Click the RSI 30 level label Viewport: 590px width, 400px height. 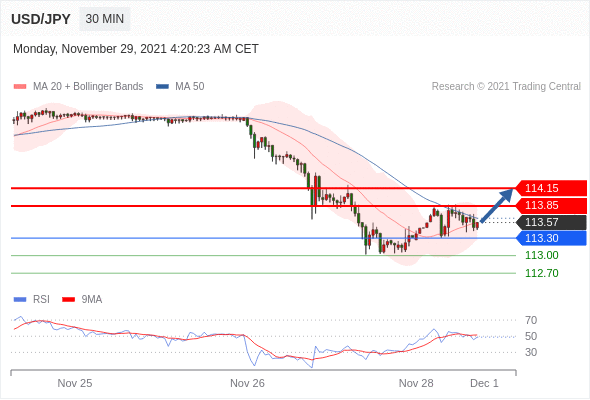[x=531, y=353]
